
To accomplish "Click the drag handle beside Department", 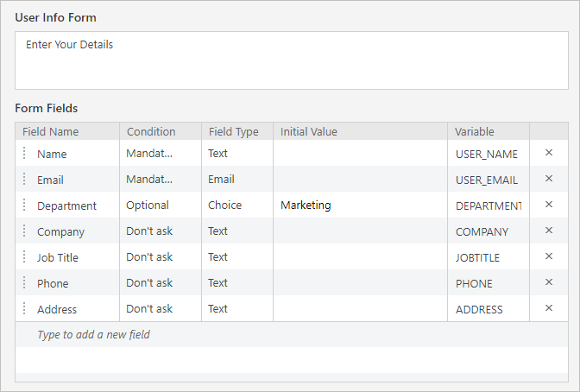I will (24, 205).
